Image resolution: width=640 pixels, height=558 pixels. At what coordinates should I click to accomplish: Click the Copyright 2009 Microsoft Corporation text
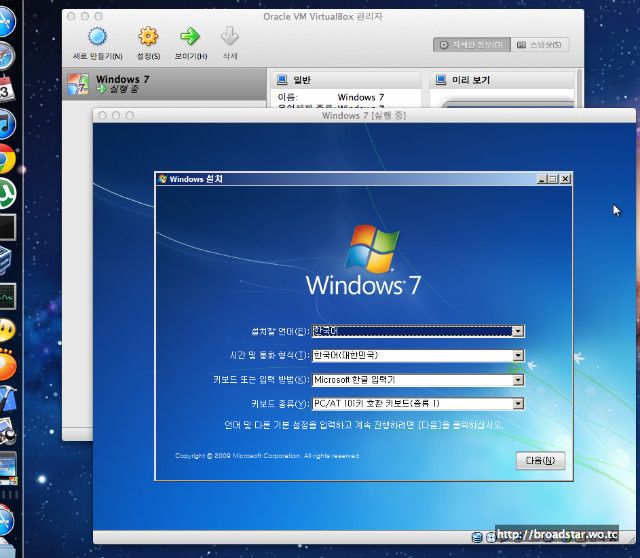point(267,456)
